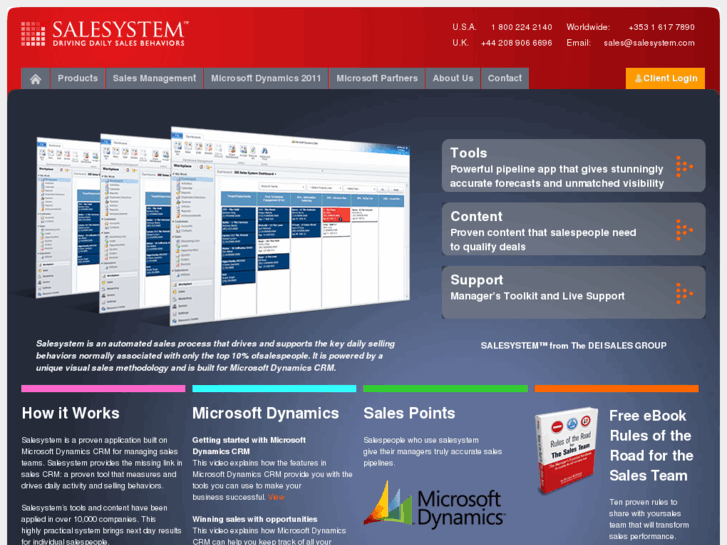
Task: Open the Contact menu item
Action: point(505,78)
